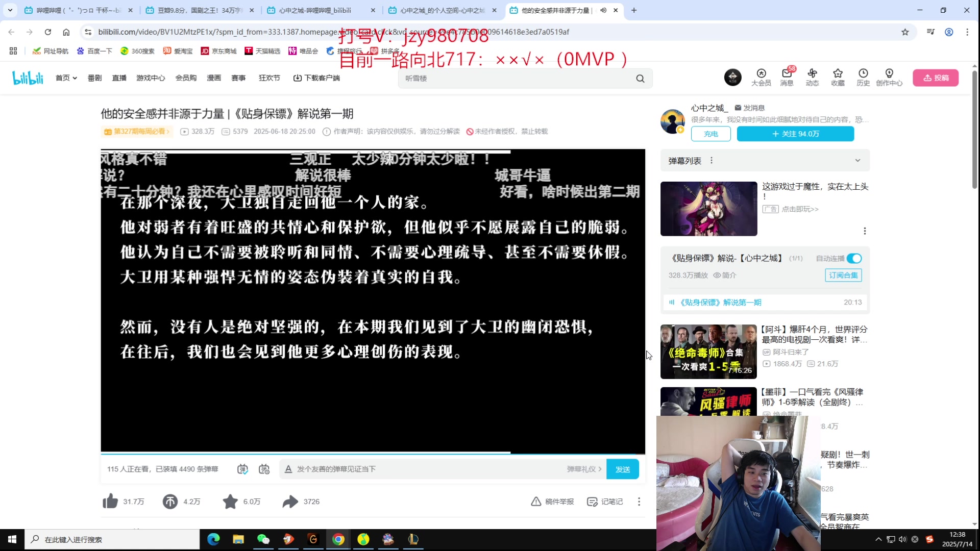Click 发消息 link

(749, 108)
